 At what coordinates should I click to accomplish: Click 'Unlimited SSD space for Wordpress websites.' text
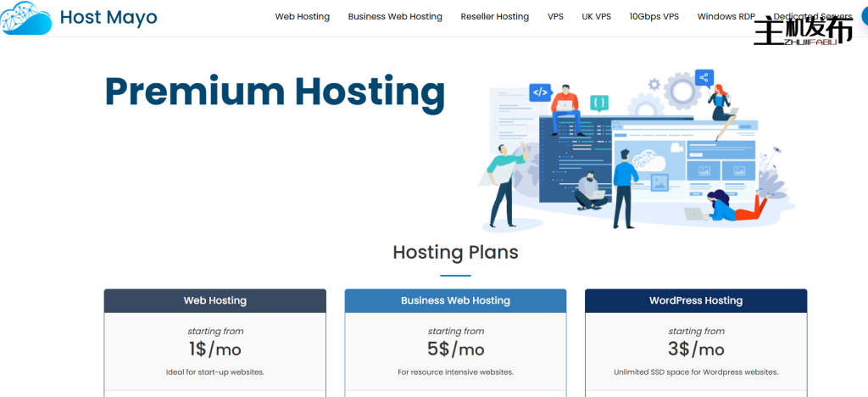point(696,372)
